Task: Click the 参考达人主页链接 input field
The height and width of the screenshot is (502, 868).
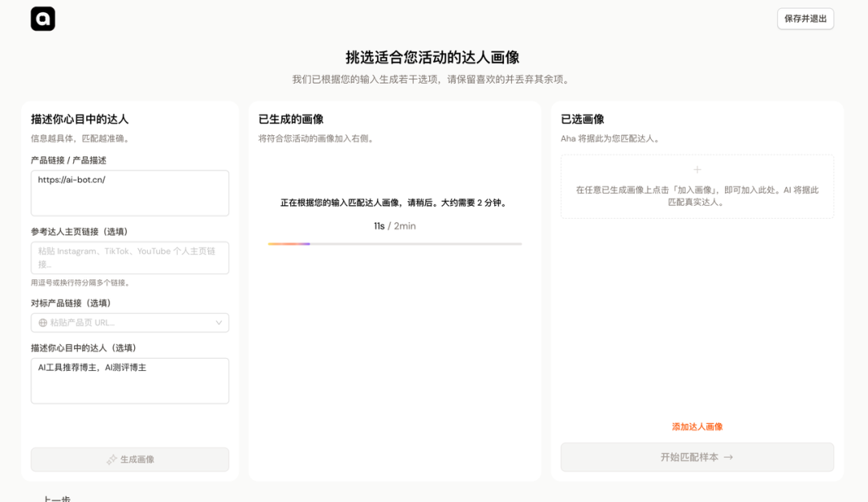Action: click(x=129, y=257)
